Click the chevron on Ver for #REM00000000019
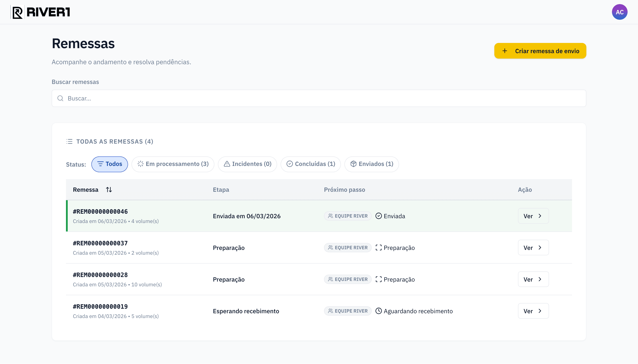 pyautogui.click(x=540, y=311)
